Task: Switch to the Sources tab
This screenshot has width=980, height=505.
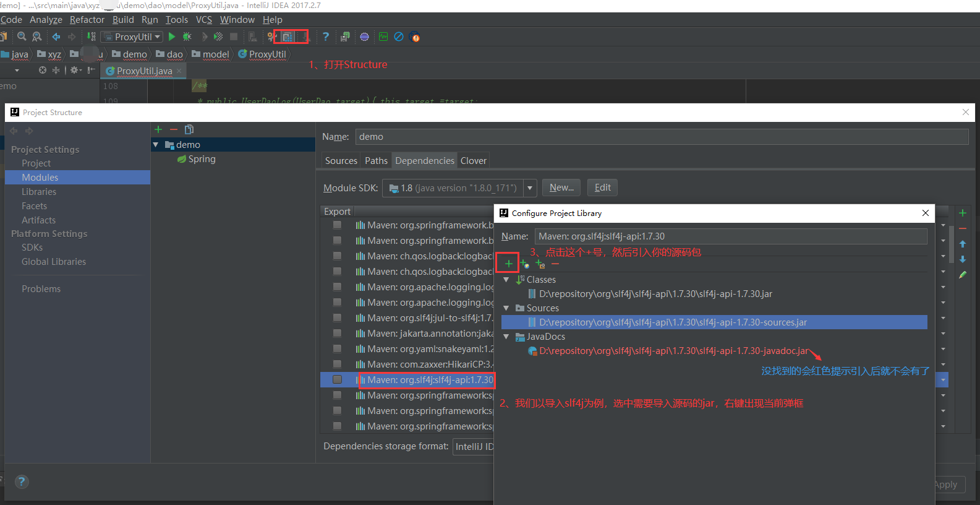Action: click(341, 161)
